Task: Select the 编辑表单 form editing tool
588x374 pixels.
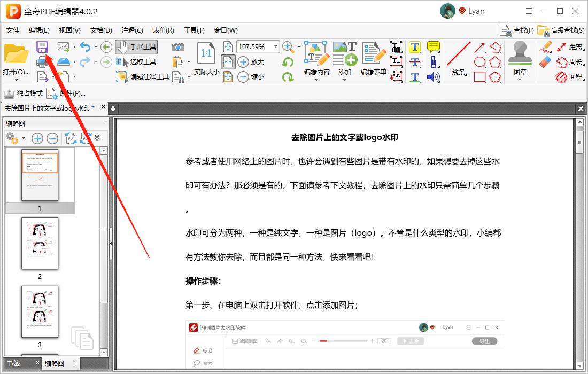Action: [x=373, y=59]
